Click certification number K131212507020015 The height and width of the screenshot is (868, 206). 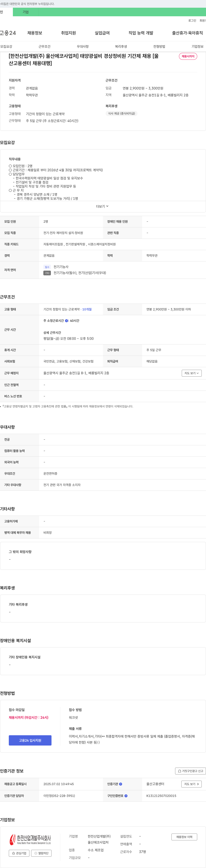161,796
